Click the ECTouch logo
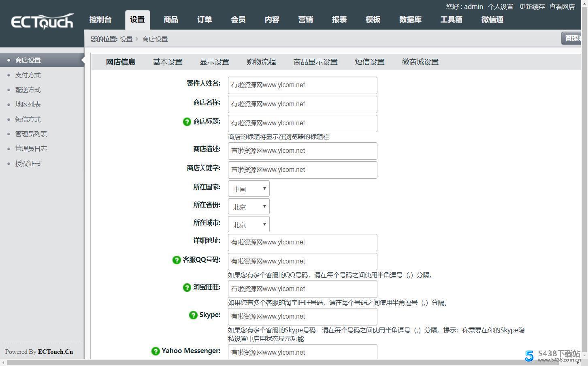Screen dimensions: 588x366 [x=42, y=21]
